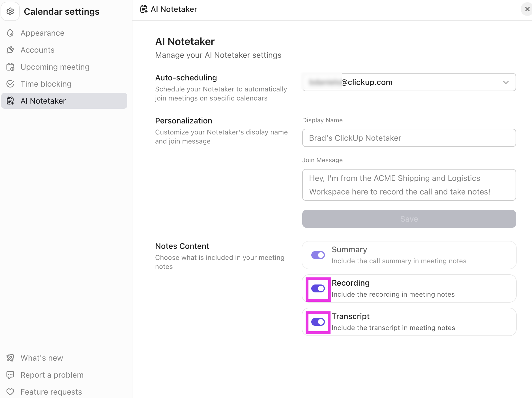
Task: Click into the Display Name field
Action: pos(409,138)
